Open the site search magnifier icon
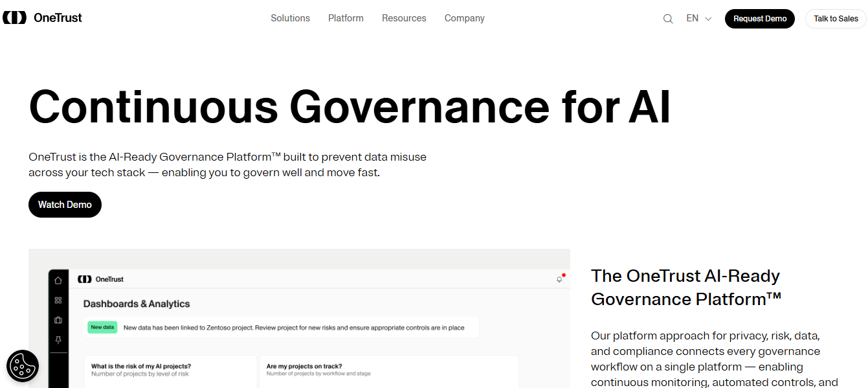 [668, 19]
